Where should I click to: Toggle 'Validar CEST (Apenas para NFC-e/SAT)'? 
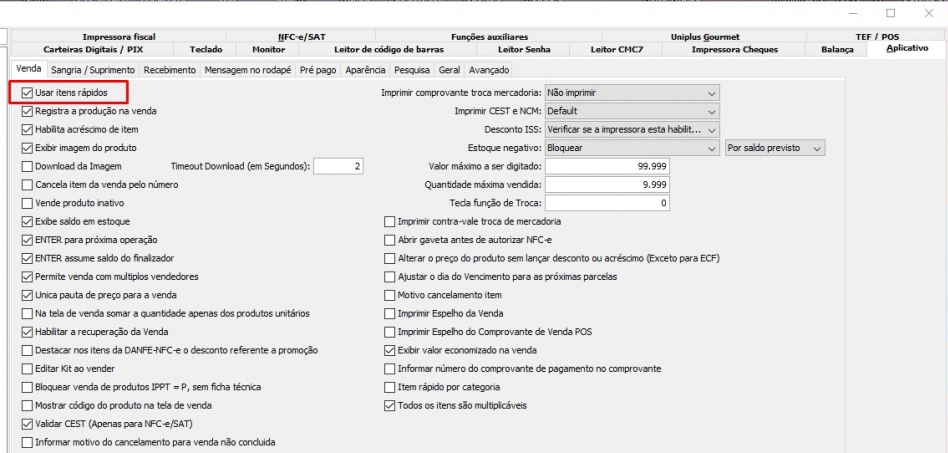click(x=27, y=424)
